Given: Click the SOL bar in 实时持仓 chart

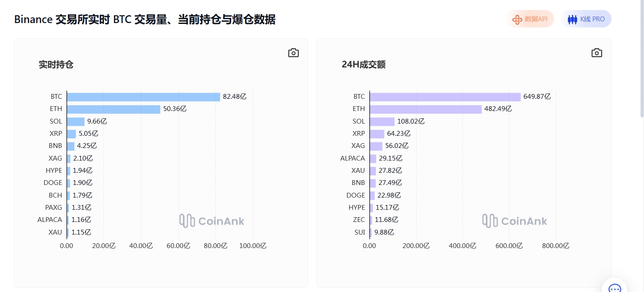Looking at the screenshot, I should pos(76,121).
